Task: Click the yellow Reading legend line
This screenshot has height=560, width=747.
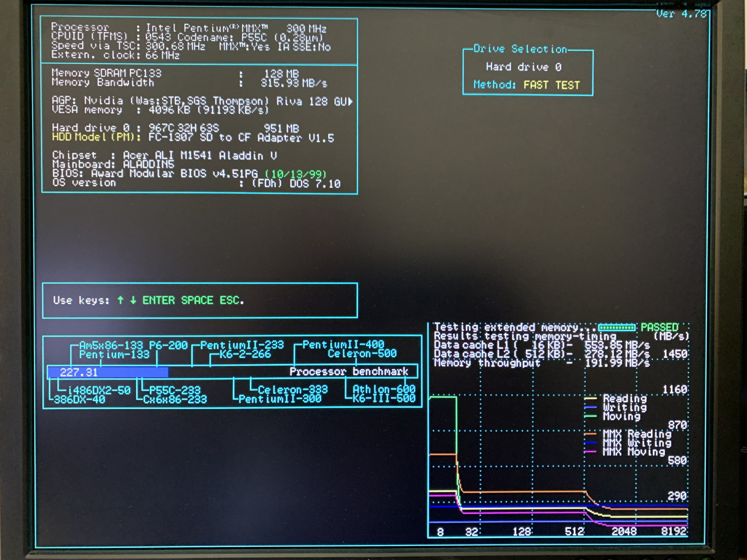Action: pos(590,399)
